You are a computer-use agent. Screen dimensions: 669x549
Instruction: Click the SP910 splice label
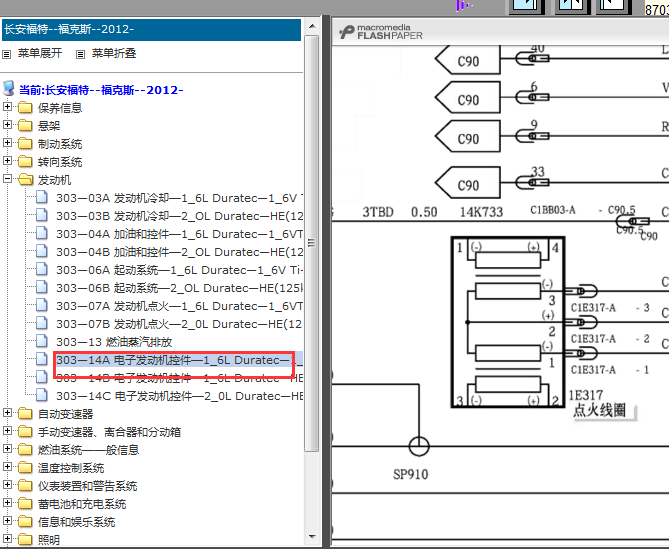[x=410, y=474]
